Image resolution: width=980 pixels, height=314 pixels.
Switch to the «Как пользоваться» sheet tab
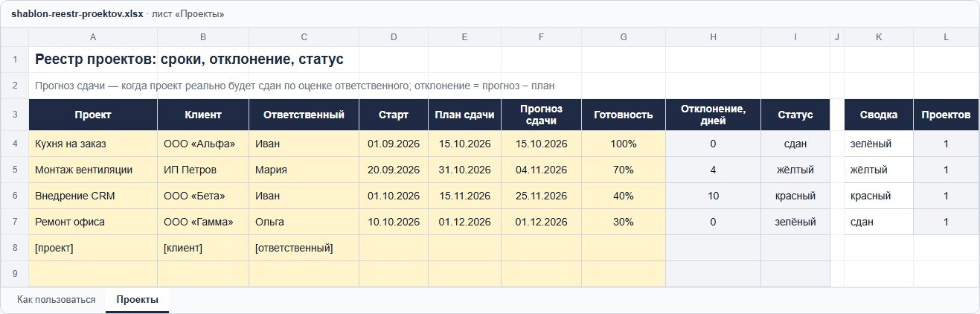[x=57, y=300]
